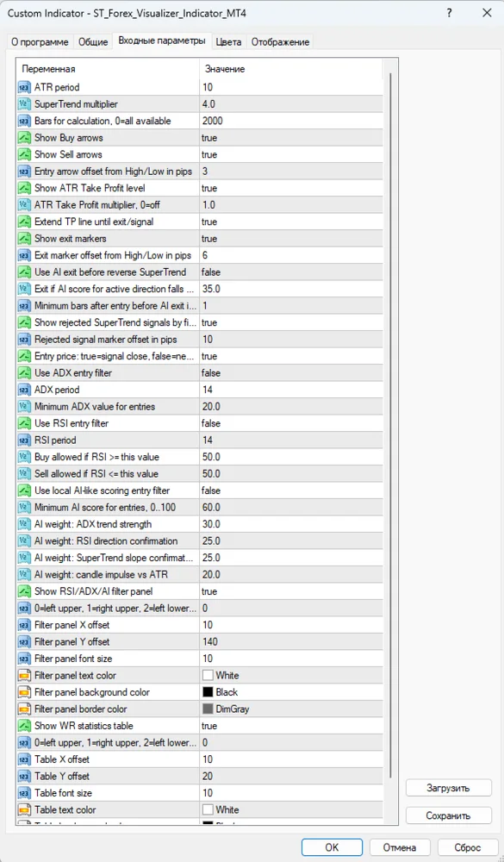Select the Входные параметры tab
Image resolution: width=504 pixels, height=862 pixels.
point(162,41)
